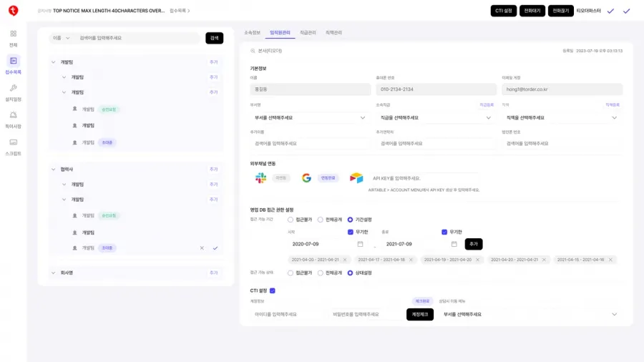644x362 pixels.
Task: Select 접근불가 radio for 접근 가능 상태
Action: pos(291,273)
